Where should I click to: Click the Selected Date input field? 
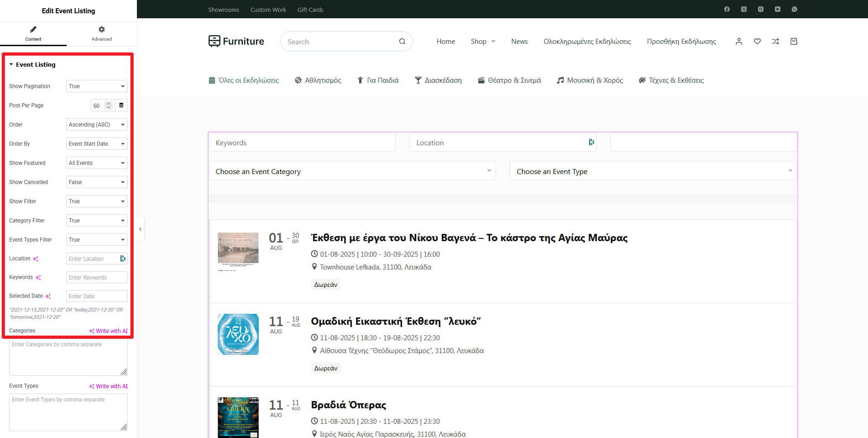tap(97, 296)
